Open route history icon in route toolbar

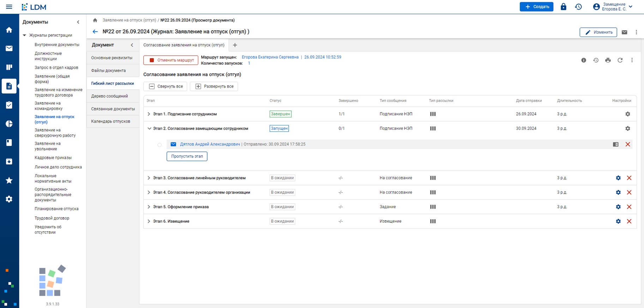[x=596, y=60]
